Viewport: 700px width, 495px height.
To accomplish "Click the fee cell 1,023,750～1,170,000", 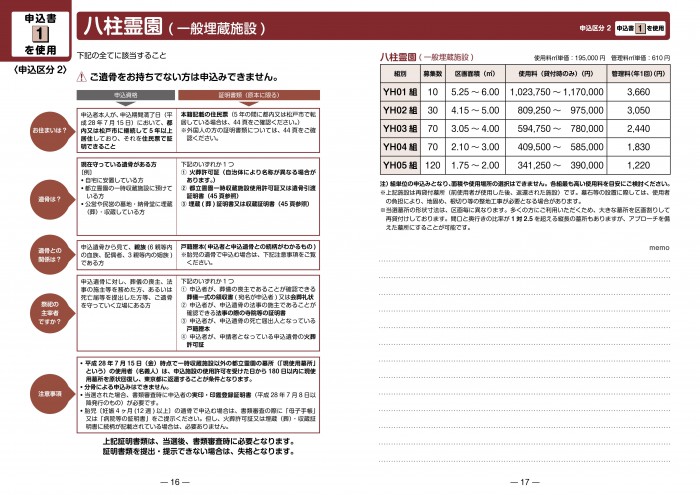I will 556,92.
